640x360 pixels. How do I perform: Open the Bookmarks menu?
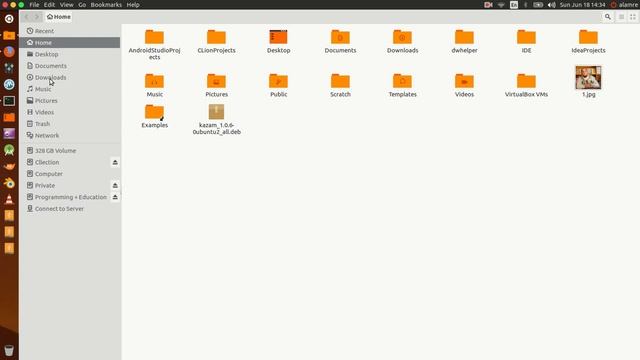coord(106,4)
